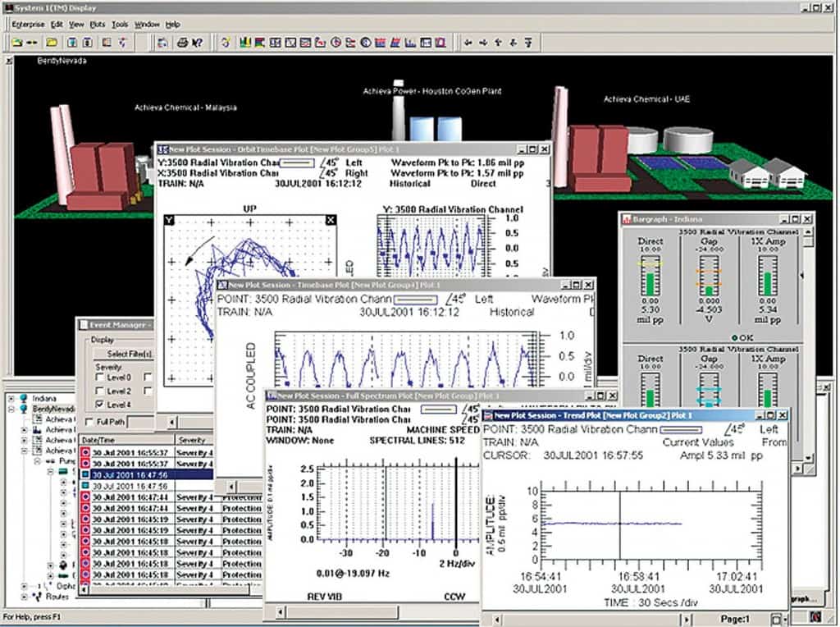
Task: Expand the Indiana enterprise tree node
Action: (11, 396)
